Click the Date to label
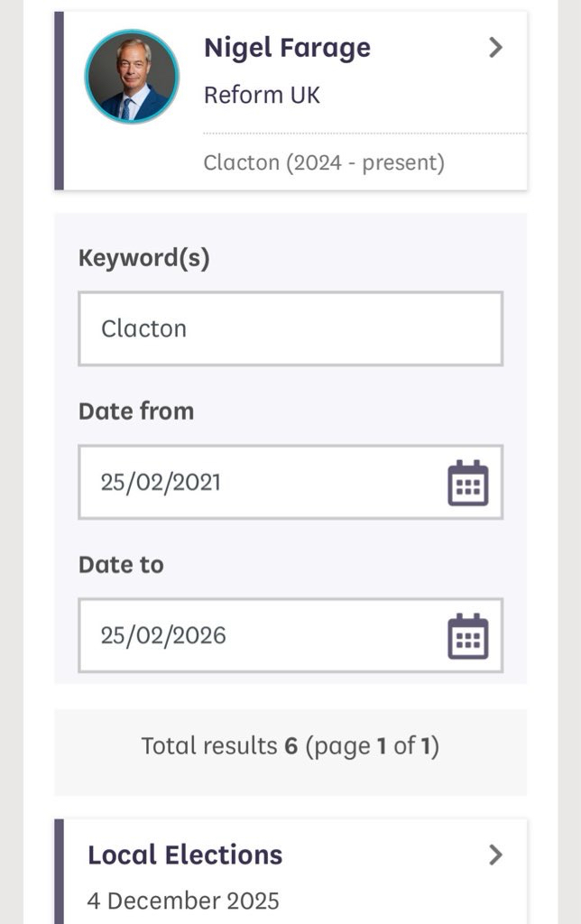Image resolution: width=581 pixels, height=924 pixels. [x=121, y=565]
